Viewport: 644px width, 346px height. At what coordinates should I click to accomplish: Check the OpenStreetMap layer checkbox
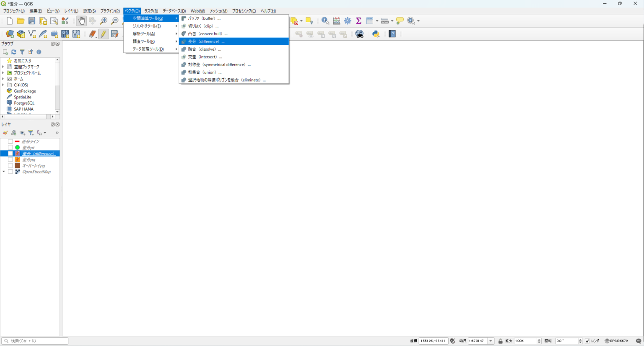pyautogui.click(x=10, y=172)
